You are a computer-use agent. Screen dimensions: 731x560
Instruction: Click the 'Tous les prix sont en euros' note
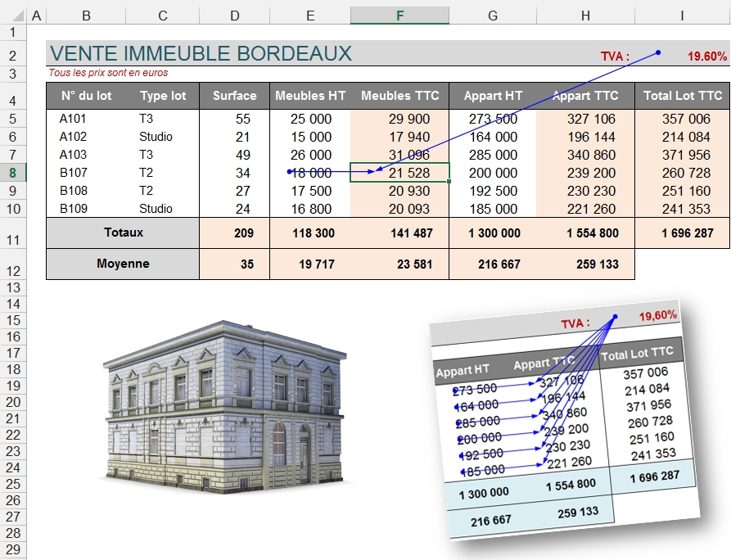[x=108, y=73]
